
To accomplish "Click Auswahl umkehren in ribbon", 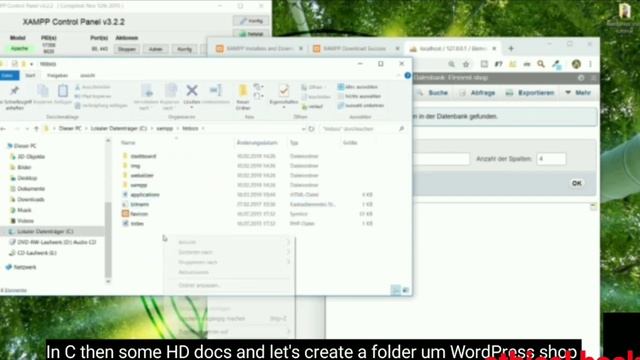I will coord(360,106).
